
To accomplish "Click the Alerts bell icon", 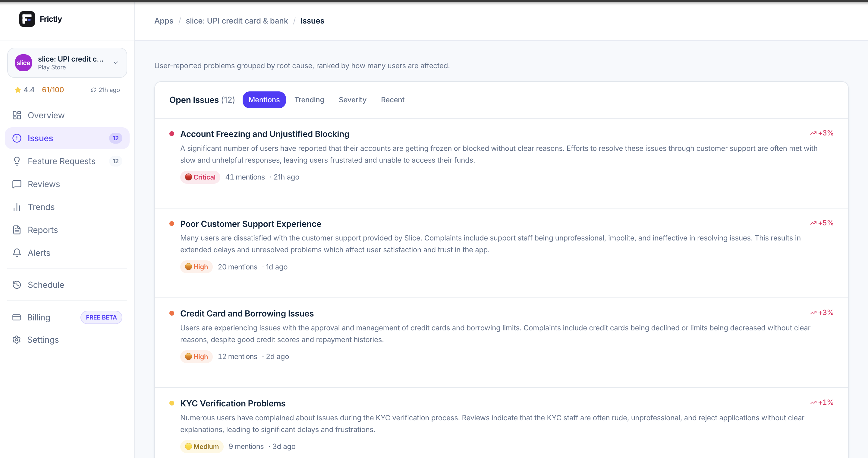I will click(x=17, y=253).
